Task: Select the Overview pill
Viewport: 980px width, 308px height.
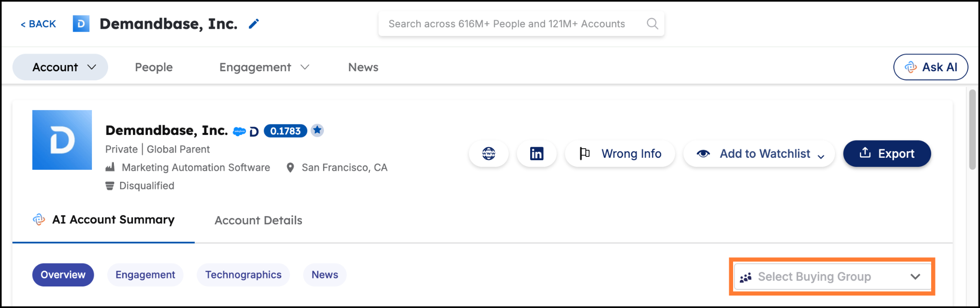Action: point(63,275)
